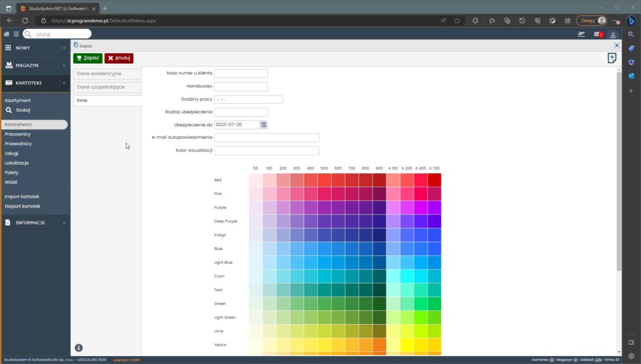Viewport: 641px width, 364px height.
Task: Expand the NOWY menu section
Action: [35, 48]
